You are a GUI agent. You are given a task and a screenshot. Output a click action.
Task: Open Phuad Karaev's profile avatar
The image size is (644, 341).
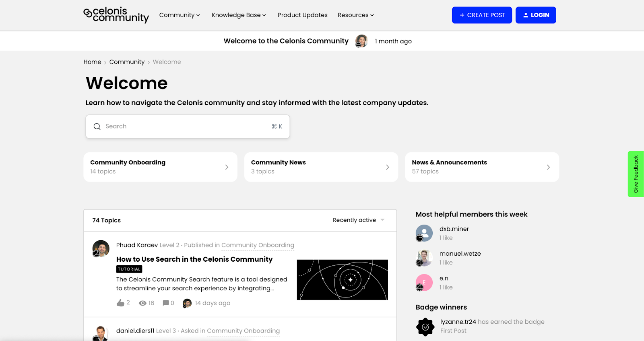coord(101,249)
